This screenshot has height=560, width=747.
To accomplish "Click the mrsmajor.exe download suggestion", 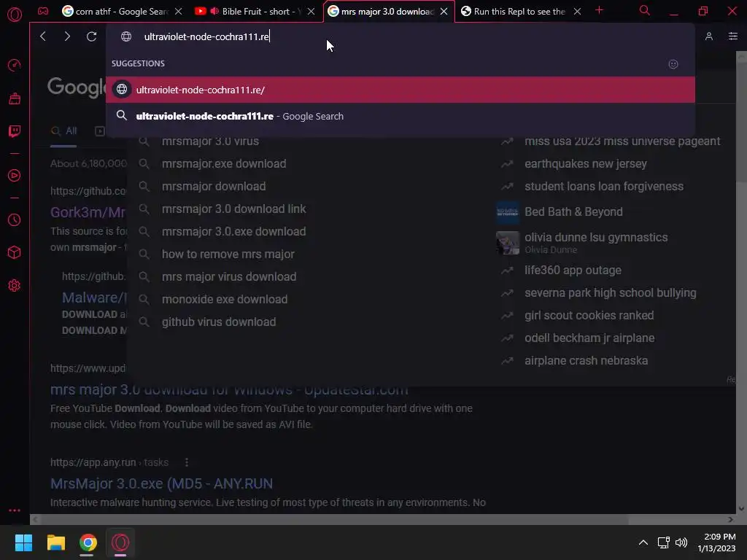I will click(224, 164).
